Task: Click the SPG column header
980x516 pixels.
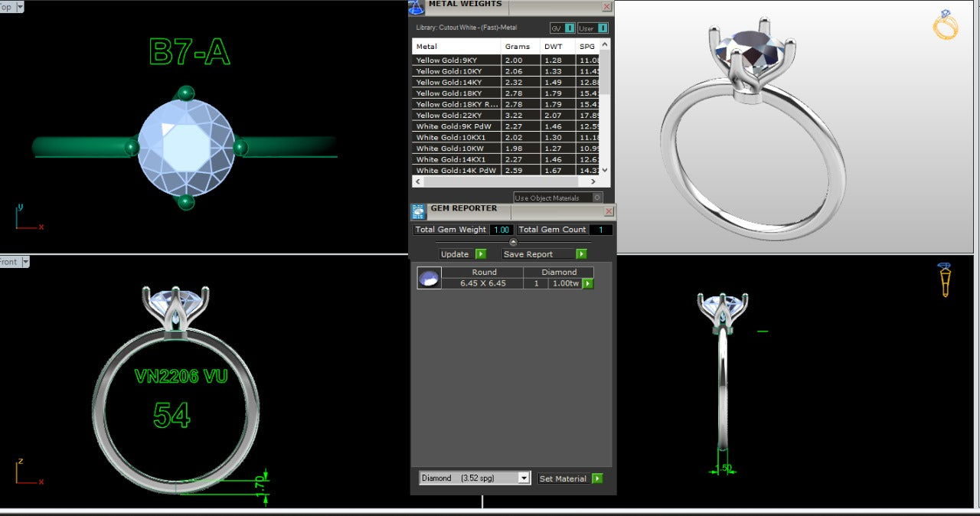Action: (587, 47)
